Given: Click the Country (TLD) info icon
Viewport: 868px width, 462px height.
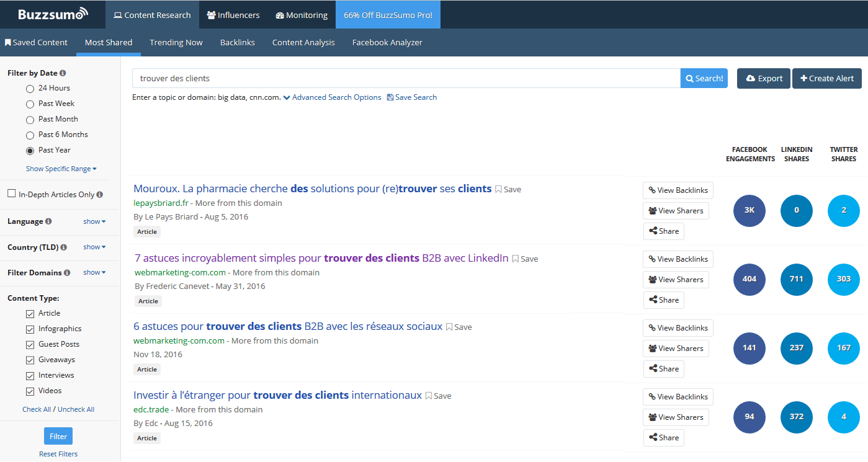Looking at the screenshot, I should coord(64,247).
